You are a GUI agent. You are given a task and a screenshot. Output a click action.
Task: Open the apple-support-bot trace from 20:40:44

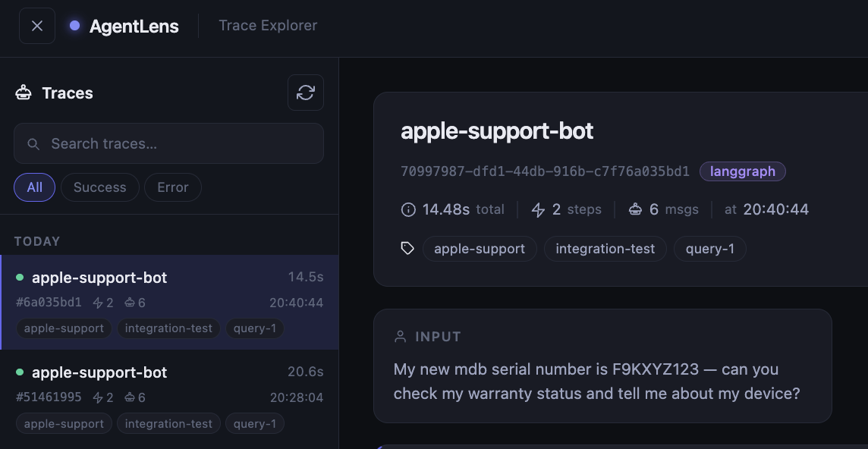point(169,303)
